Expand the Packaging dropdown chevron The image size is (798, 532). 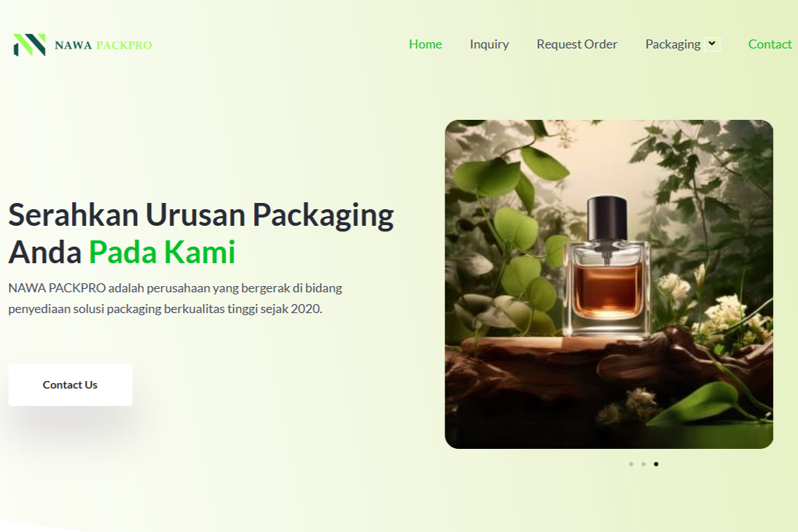pyautogui.click(x=712, y=44)
